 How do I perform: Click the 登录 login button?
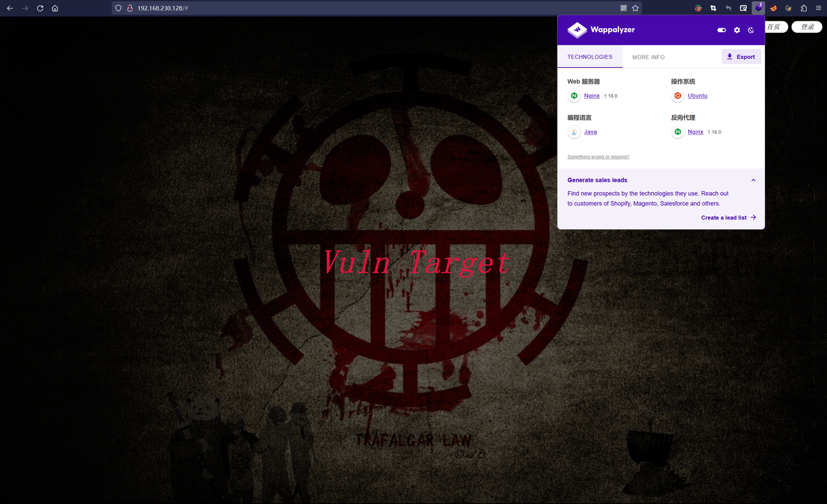coord(807,27)
